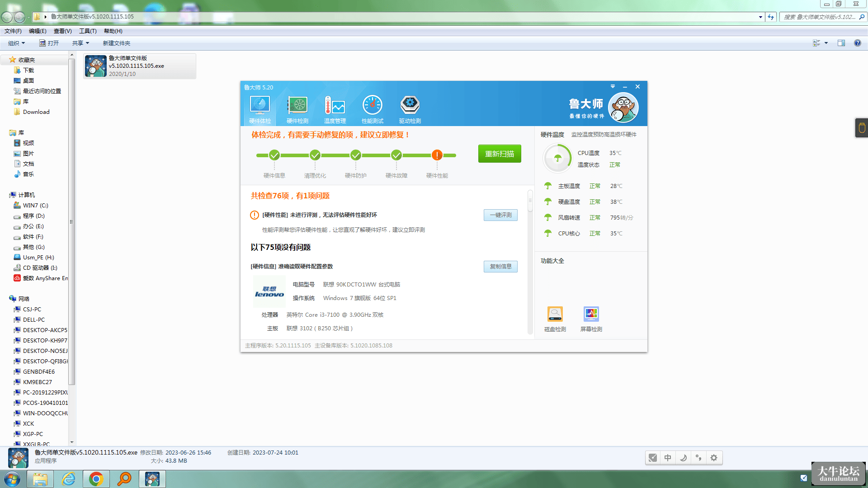
Task: Open Internet Explorer from the taskbar
Action: tap(68, 479)
